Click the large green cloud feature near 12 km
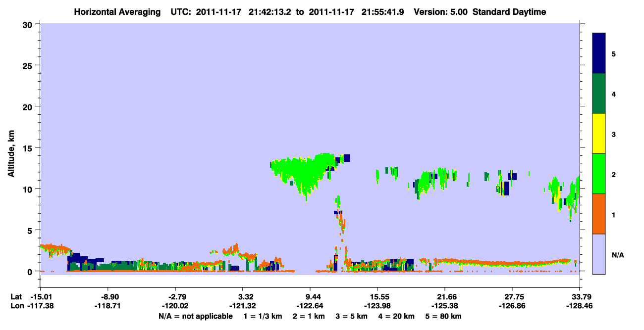The image size is (644, 330). pyautogui.click(x=305, y=172)
